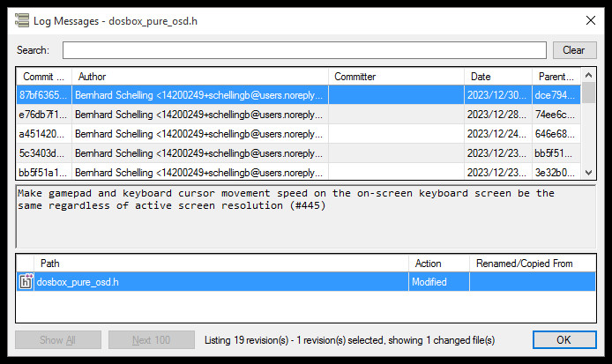Click the Parent column header
Viewport: 612px width, 364px height.
point(556,77)
